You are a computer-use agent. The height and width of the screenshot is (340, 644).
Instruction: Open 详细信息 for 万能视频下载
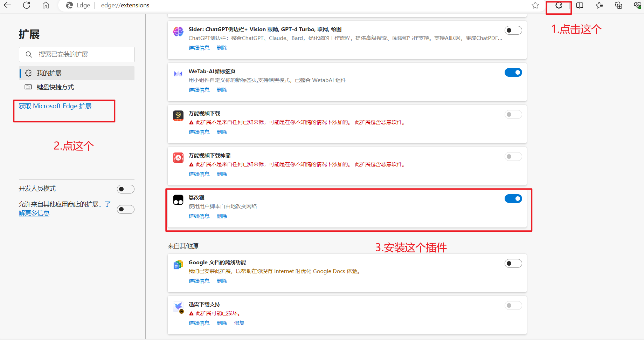tap(199, 132)
